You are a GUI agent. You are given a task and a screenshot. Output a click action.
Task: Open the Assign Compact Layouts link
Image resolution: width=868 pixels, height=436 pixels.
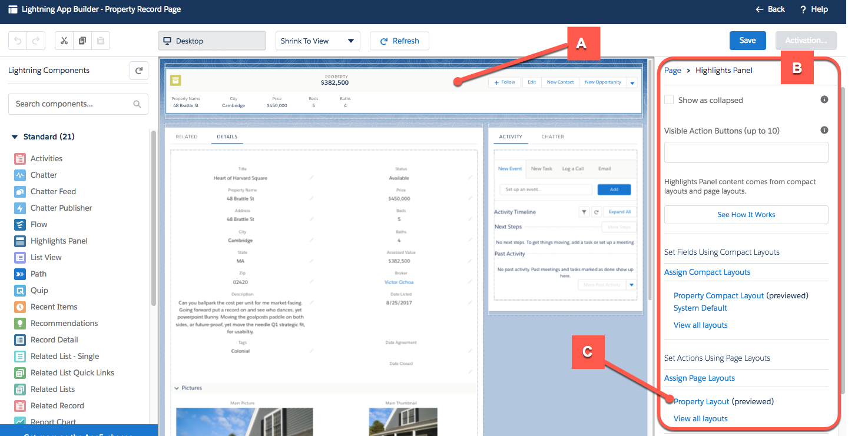[707, 272]
